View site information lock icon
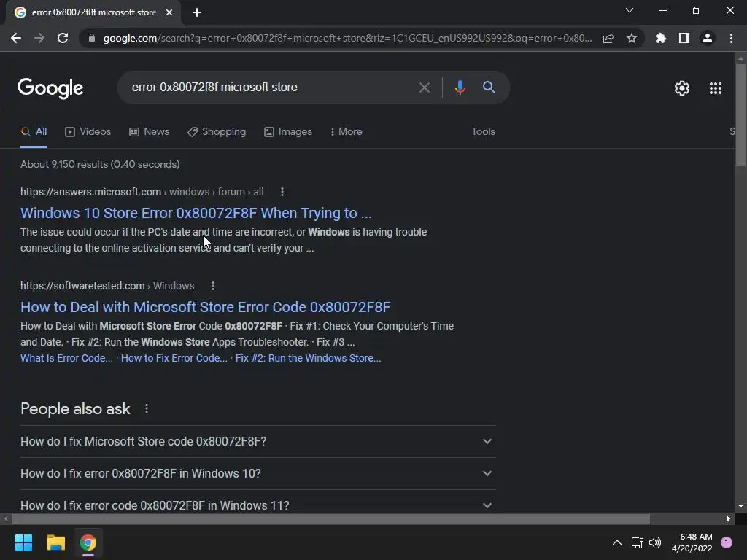 pos(92,38)
